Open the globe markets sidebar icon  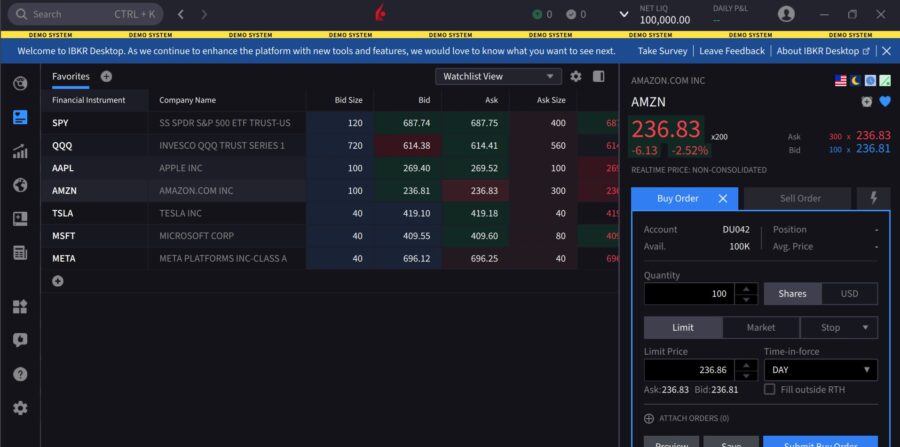[20, 185]
